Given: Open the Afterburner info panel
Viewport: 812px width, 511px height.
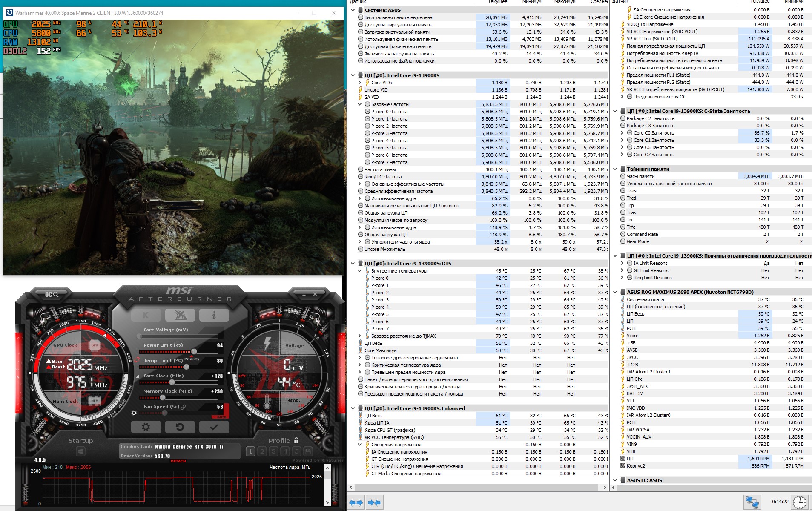Looking at the screenshot, I should coord(214,315).
